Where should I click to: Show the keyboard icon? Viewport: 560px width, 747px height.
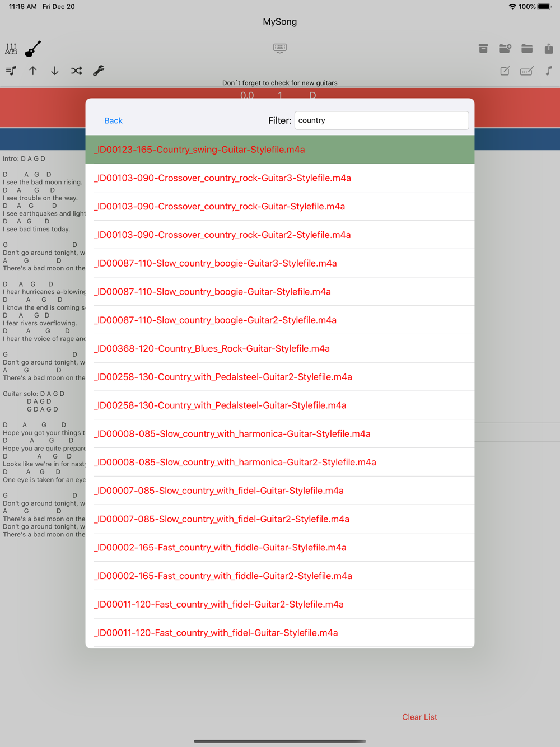coord(280,48)
